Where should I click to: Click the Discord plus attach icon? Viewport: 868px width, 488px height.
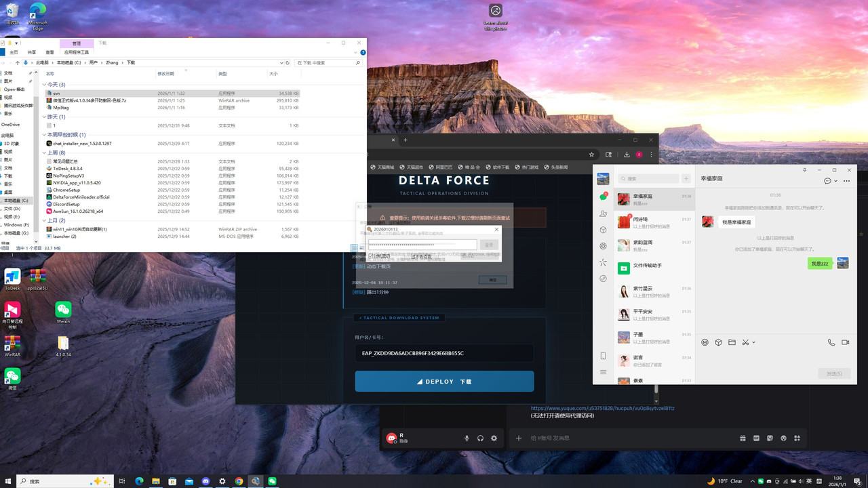click(x=519, y=439)
